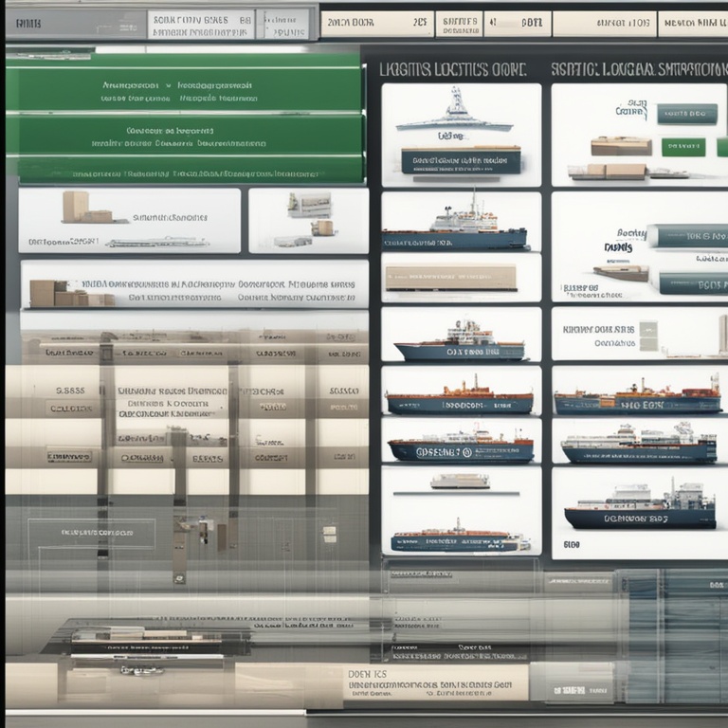Click the lower teal bar beside the barge
The image size is (728, 728).
693,283
